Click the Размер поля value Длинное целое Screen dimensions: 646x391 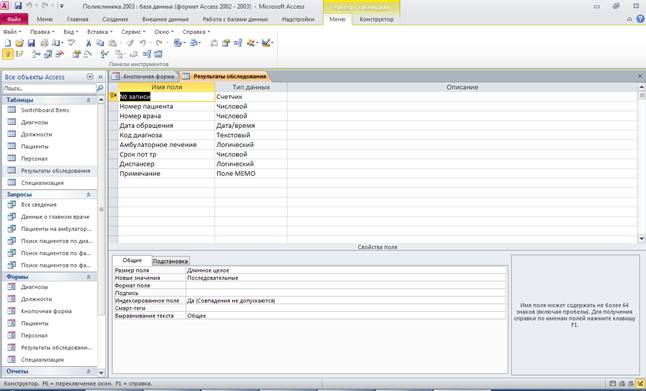tap(346, 270)
